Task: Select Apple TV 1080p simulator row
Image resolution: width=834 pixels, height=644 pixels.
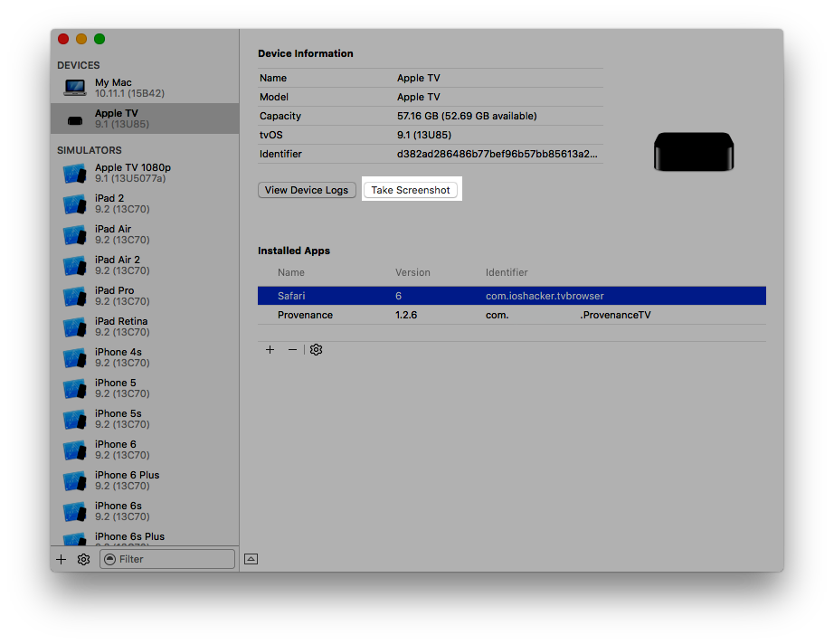Action: (145, 174)
